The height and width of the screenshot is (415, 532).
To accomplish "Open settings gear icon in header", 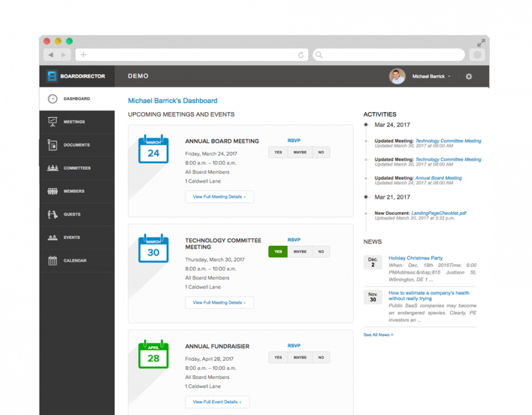I will pyautogui.click(x=469, y=76).
